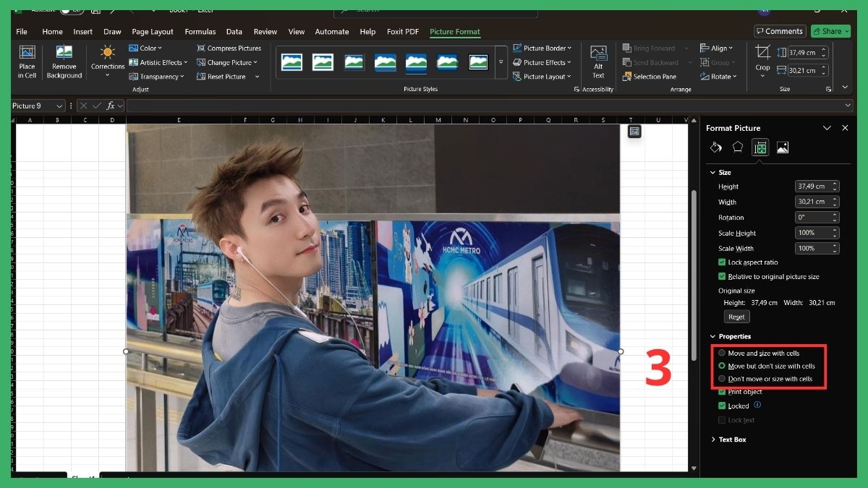Collapse the Size section in Format Picture
This screenshot has width=868, height=488.
tap(712, 172)
